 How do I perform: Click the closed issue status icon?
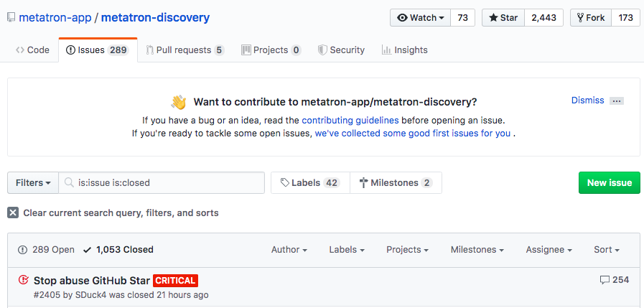[24, 280]
